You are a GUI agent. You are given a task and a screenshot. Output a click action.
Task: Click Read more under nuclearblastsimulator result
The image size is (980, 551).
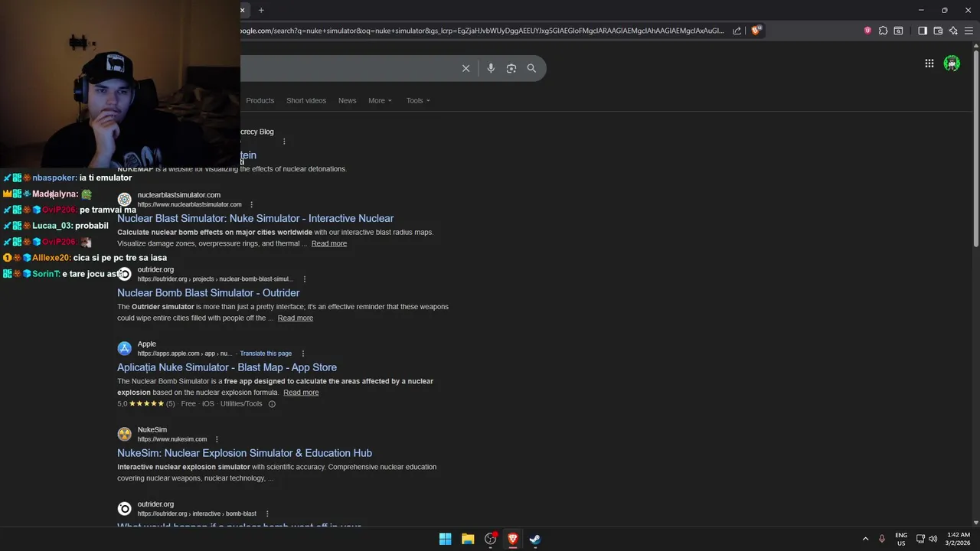tap(329, 243)
